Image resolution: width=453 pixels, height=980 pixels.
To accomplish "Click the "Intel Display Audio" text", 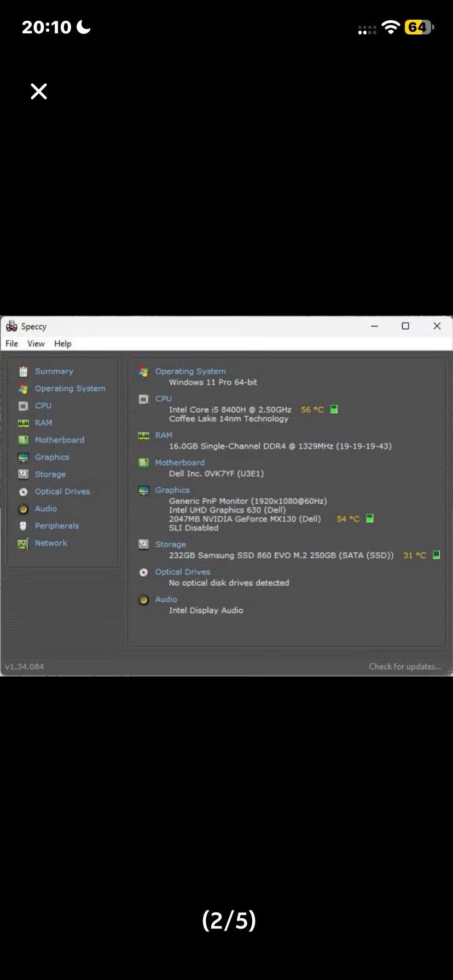I will tap(206, 610).
